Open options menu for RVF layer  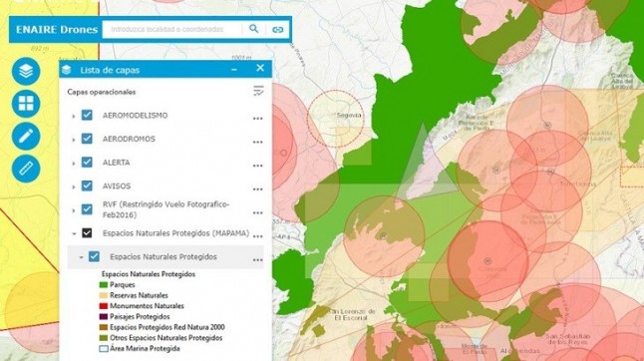point(257,212)
